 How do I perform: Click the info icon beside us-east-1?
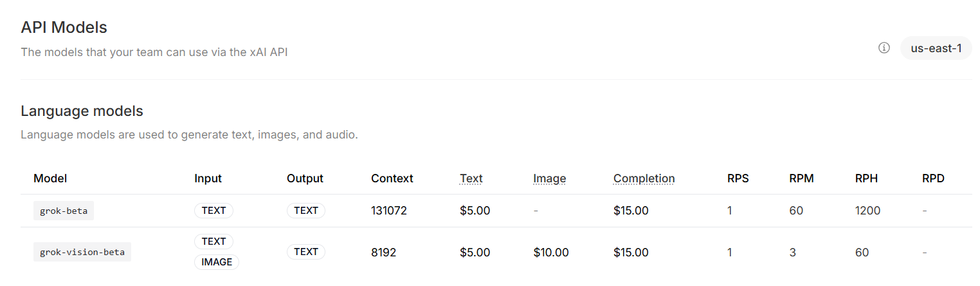pos(884,48)
